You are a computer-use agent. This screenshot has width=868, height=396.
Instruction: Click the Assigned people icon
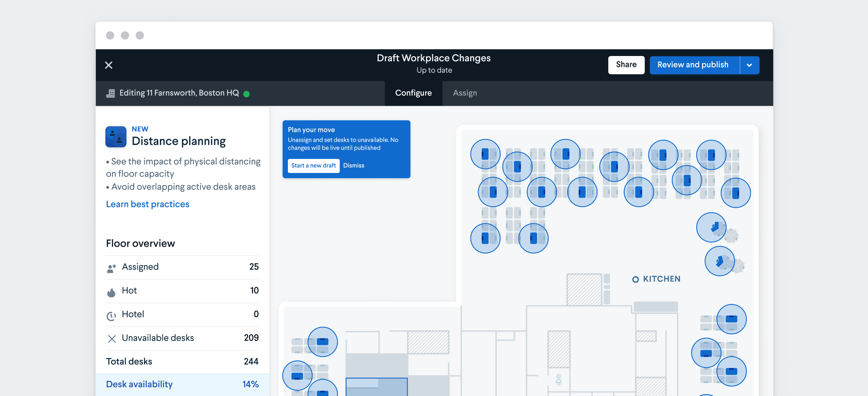[x=111, y=268]
